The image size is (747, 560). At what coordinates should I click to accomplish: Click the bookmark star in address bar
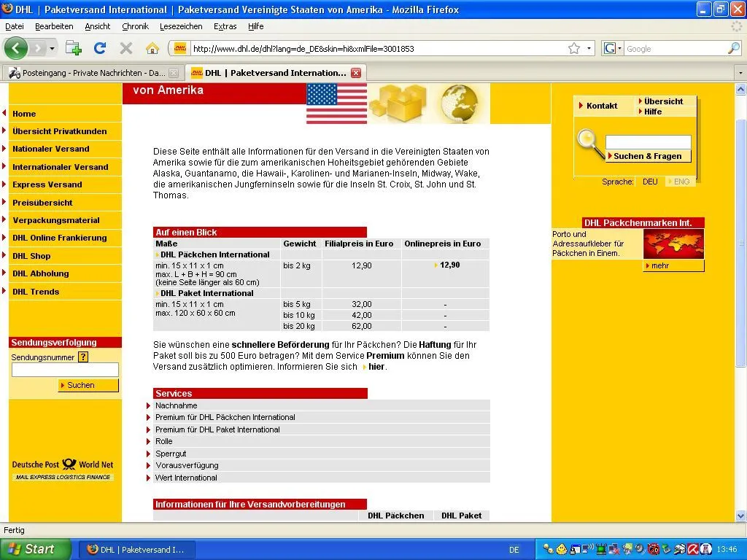pyautogui.click(x=574, y=49)
